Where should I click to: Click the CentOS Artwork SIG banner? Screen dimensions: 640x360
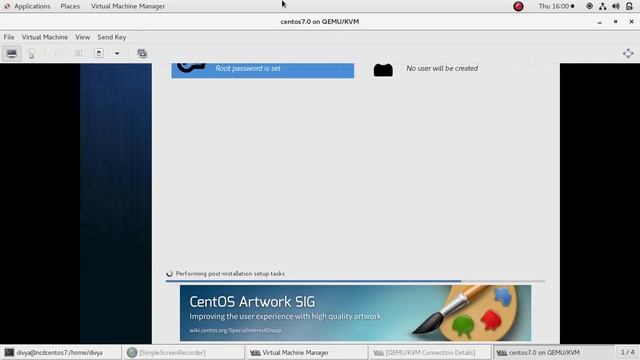click(x=356, y=313)
